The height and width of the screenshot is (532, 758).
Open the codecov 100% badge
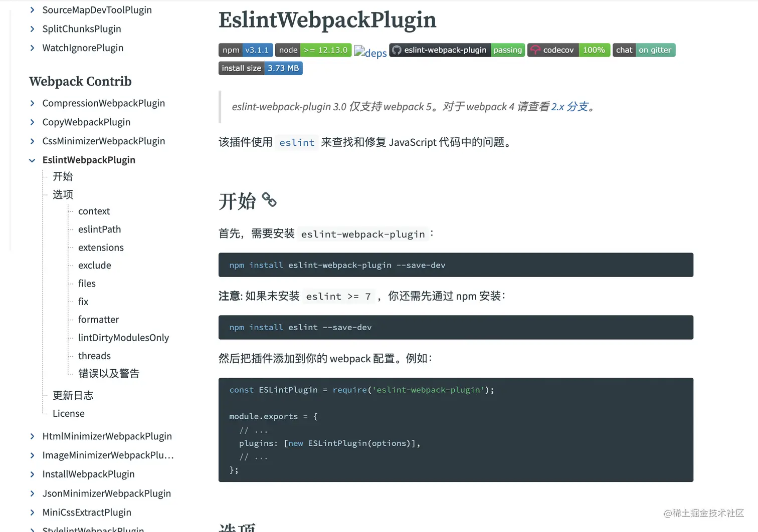point(569,50)
